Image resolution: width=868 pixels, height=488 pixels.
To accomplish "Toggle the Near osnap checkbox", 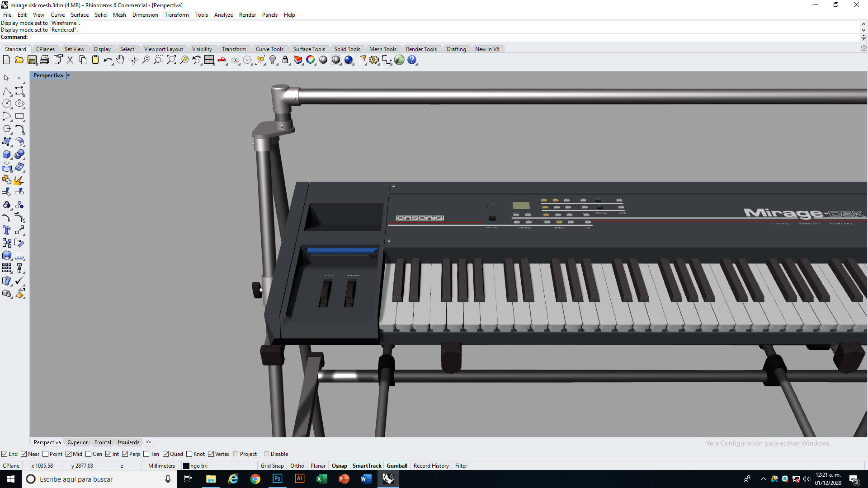I will pos(24,454).
